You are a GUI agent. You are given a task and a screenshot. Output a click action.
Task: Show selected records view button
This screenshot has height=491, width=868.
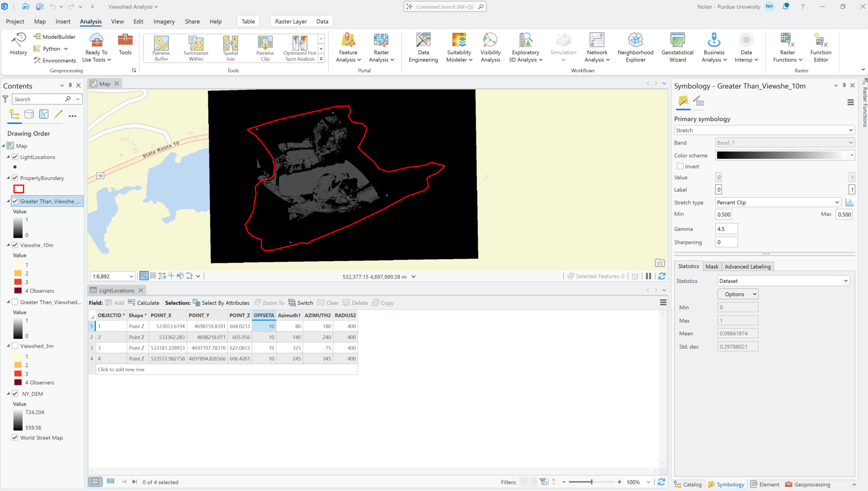110,481
